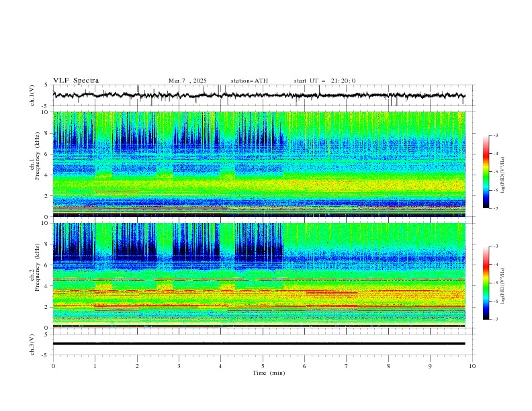Click the "3" tick on the Time axis
This screenshot has width=532, height=411.
(x=179, y=366)
